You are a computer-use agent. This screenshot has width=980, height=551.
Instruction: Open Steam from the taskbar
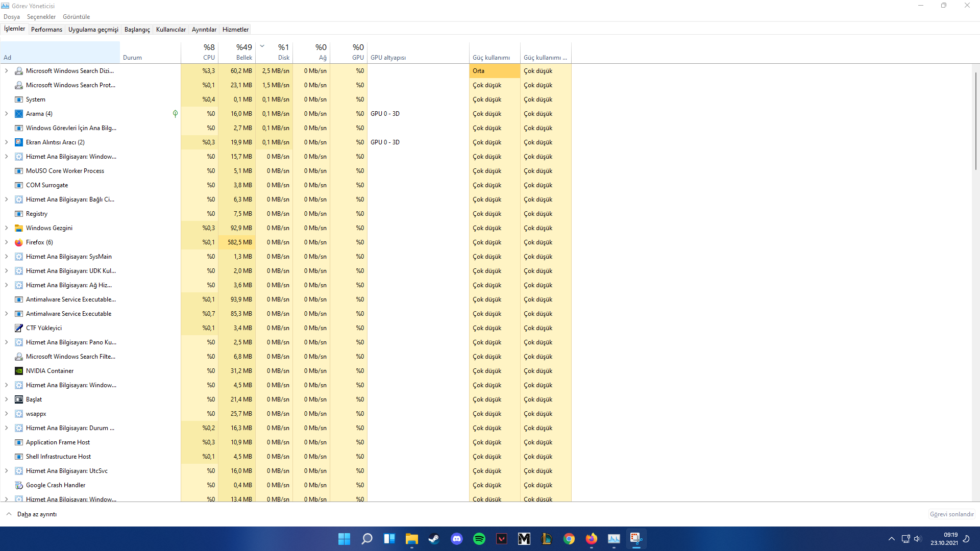[434, 539]
